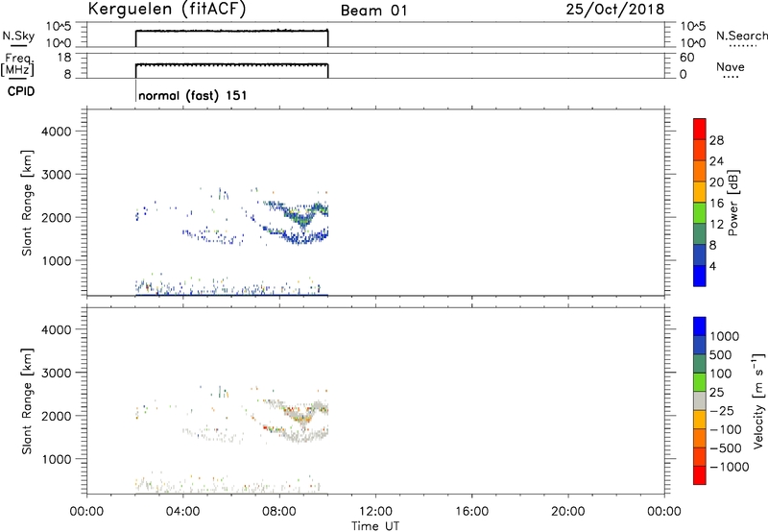Click the '2000' tick in velocity panel

click(57, 416)
